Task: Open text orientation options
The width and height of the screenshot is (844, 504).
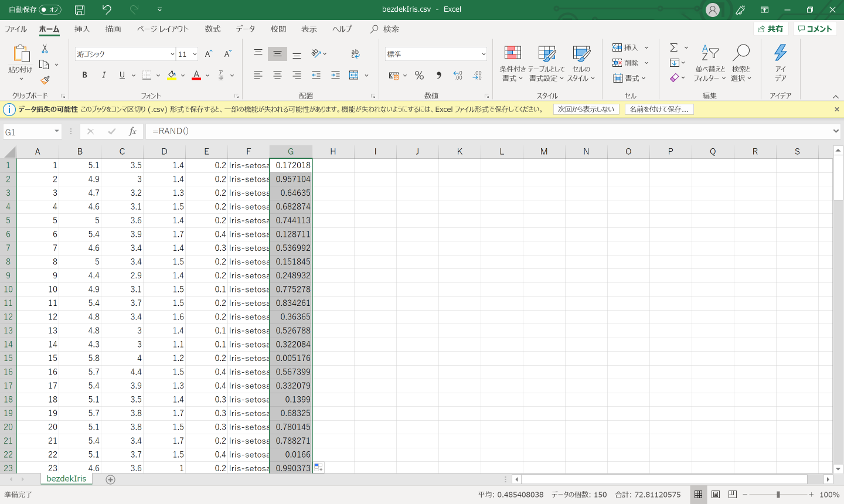Action: [319, 53]
